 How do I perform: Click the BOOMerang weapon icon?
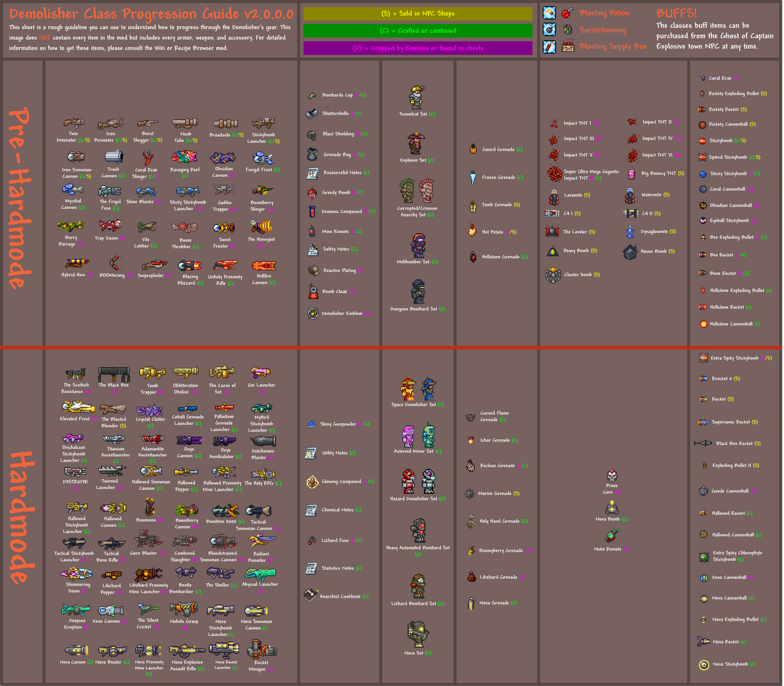tap(115, 264)
